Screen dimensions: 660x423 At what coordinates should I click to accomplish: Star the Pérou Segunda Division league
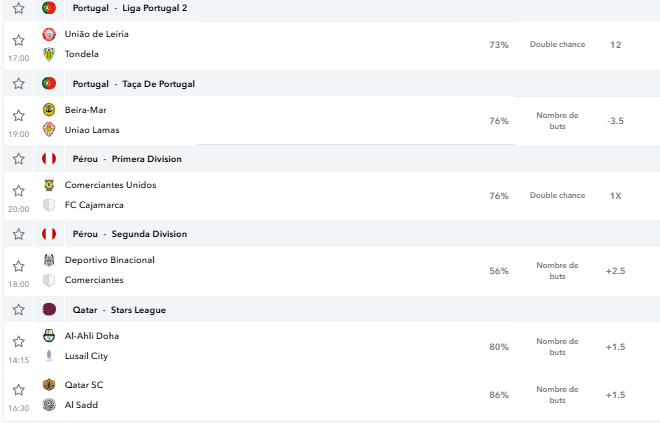tap(19, 234)
